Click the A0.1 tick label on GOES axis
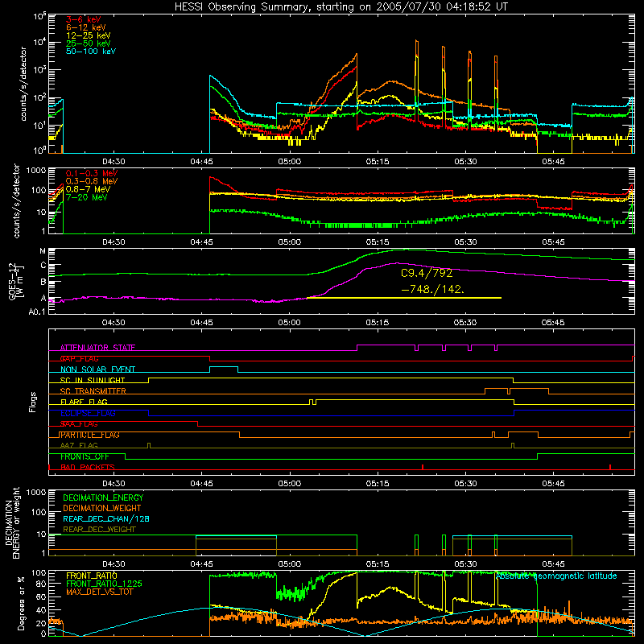Screen dimensions: 644x644 point(37,312)
